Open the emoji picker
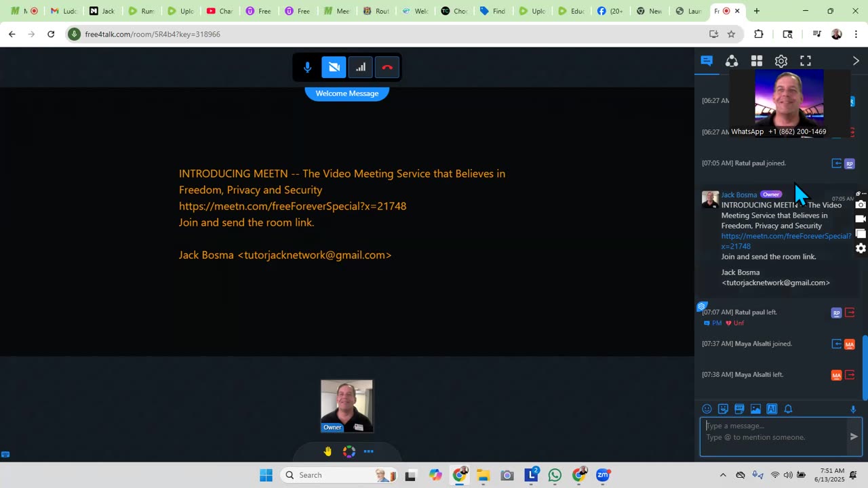This screenshot has height=488, width=868. click(x=707, y=409)
